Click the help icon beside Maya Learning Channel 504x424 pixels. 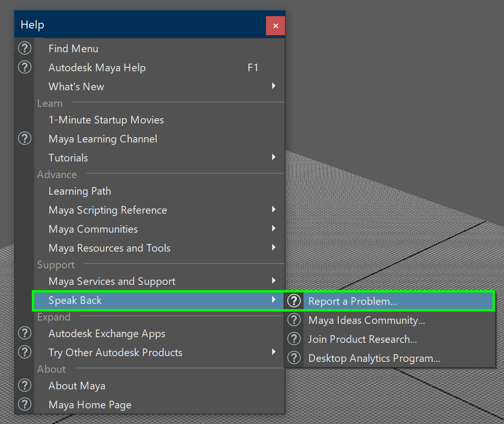point(25,139)
